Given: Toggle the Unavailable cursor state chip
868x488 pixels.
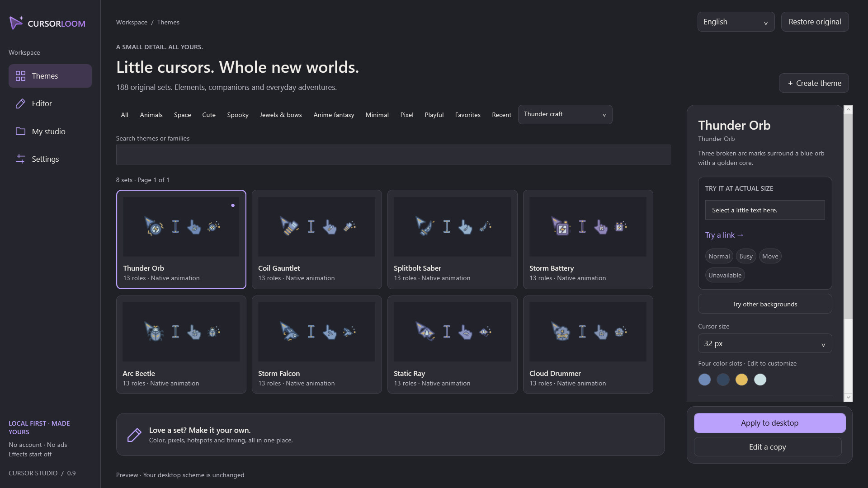Looking at the screenshot, I should click(x=725, y=275).
